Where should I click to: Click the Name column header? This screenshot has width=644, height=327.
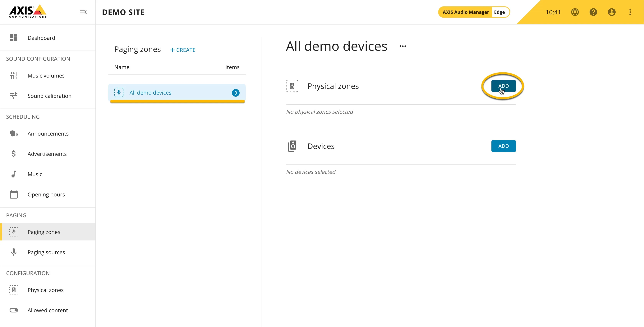click(122, 67)
